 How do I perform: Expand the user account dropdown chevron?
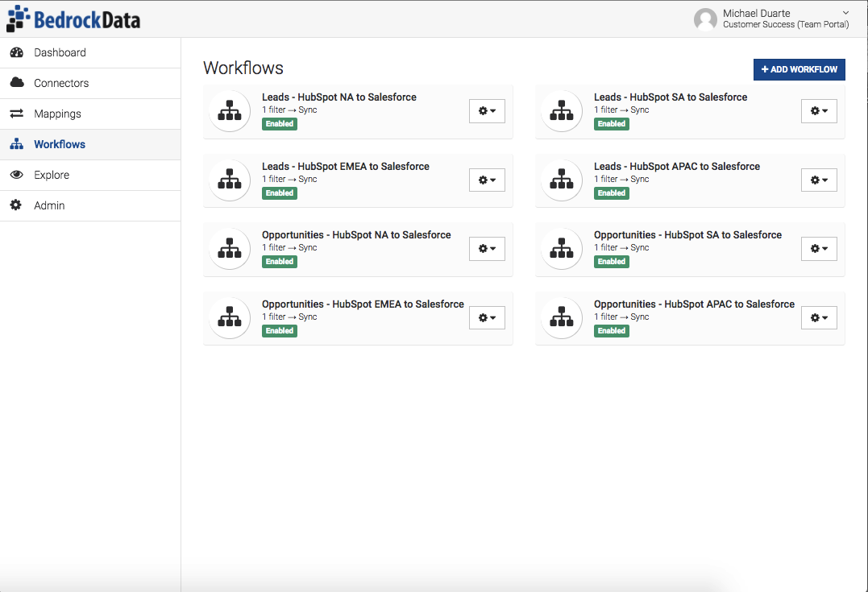click(845, 13)
